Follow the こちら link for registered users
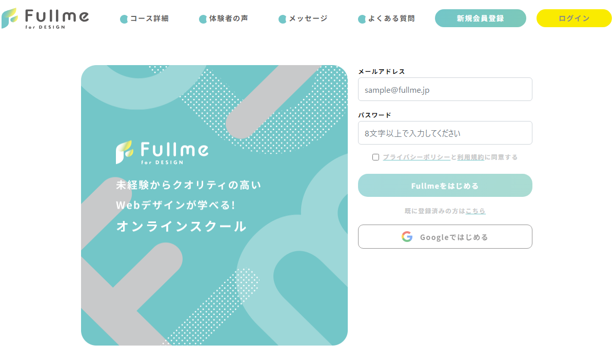Viewport: 615px width, 364px height. tap(475, 211)
